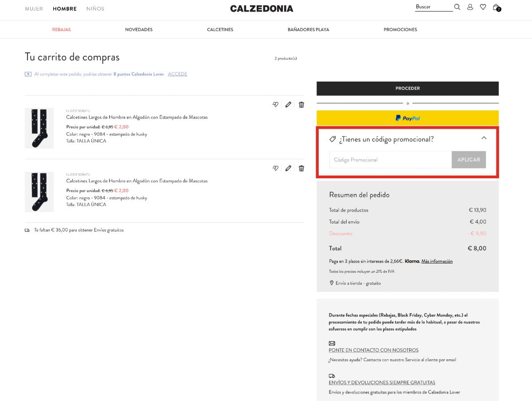This screenshot has height=401, width=532.
Task: Click the Total del envío € 4,00 value
Action: pos(478,222)
